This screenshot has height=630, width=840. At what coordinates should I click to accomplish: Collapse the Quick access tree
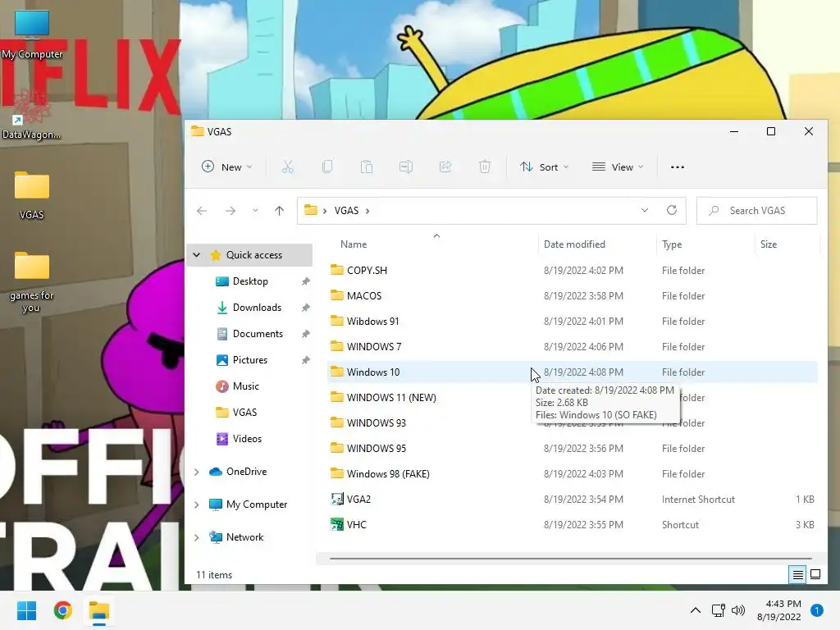click(x=197, y=255)
